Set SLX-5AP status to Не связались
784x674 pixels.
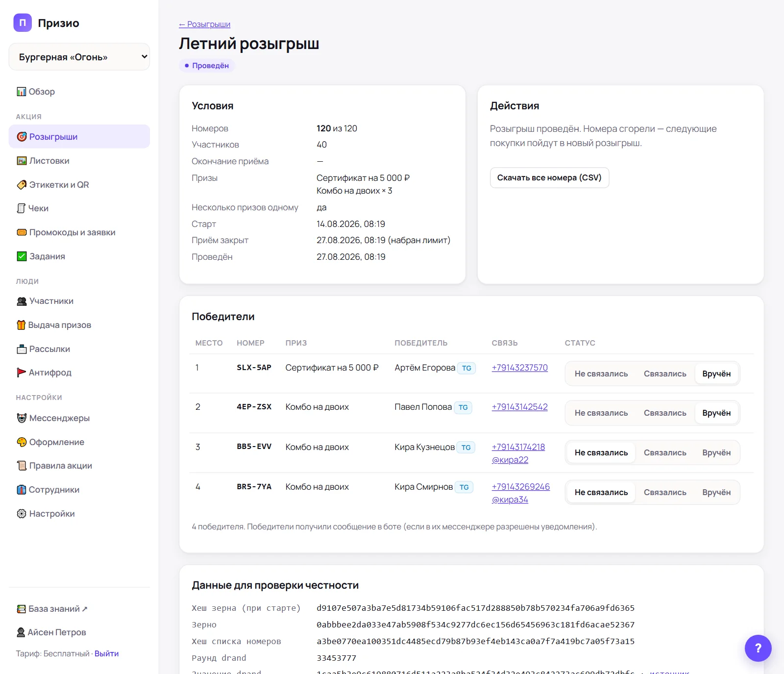coord(601,374)
